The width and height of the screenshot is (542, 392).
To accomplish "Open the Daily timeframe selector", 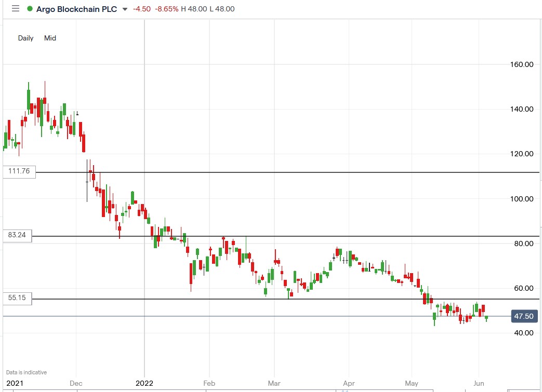I will click(x=25, y=38).
